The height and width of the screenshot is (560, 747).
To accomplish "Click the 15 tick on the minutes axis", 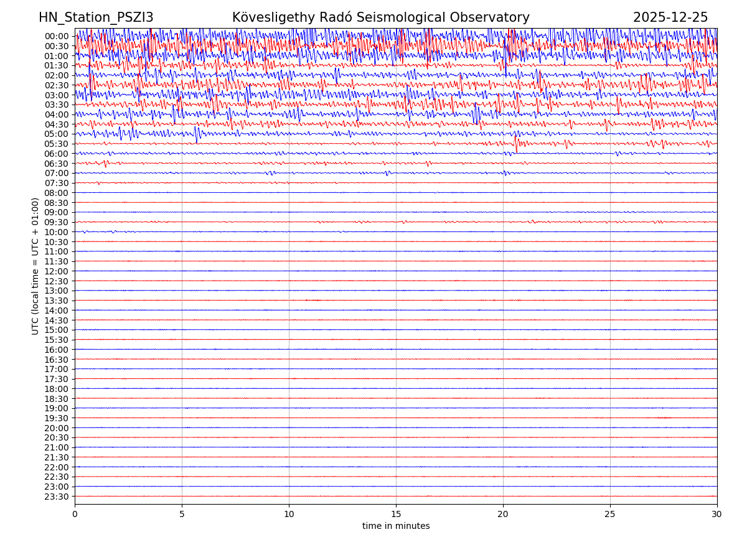I will click(396, 514).
